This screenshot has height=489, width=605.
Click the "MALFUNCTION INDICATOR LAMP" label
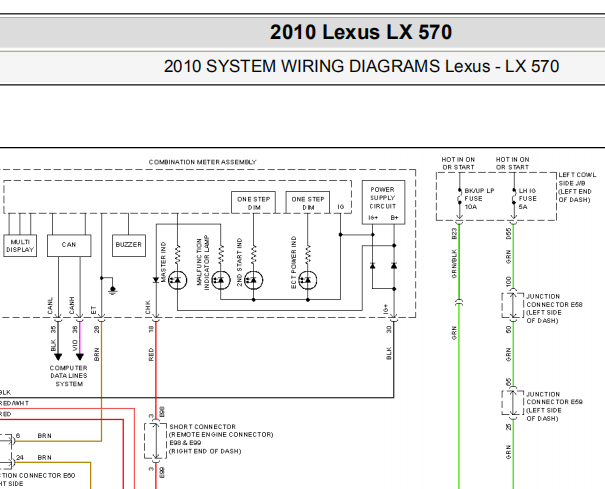click(202, 262)
